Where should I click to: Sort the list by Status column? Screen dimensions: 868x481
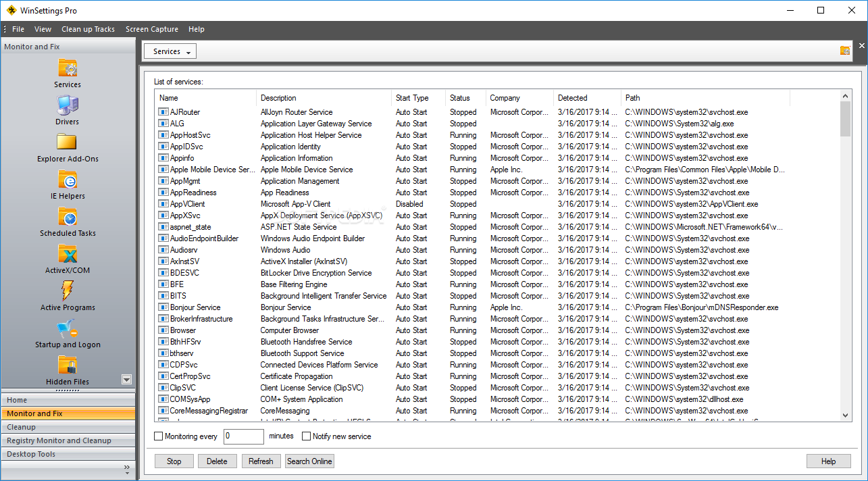(466, 98)
